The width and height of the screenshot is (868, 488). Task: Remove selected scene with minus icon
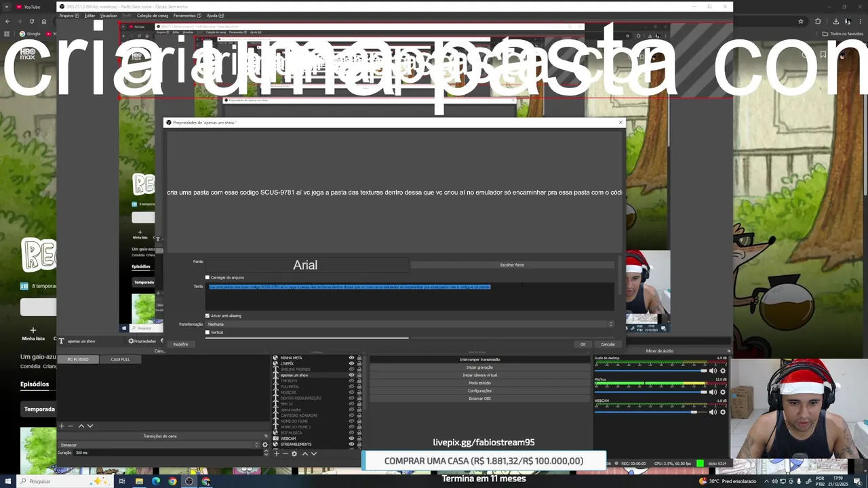click(x=70, y=426)
